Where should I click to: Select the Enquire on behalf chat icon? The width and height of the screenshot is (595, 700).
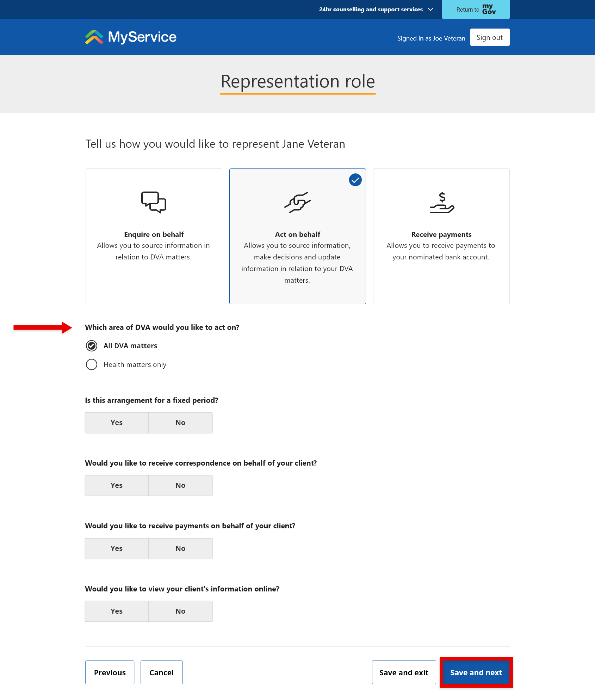(154, 202)
